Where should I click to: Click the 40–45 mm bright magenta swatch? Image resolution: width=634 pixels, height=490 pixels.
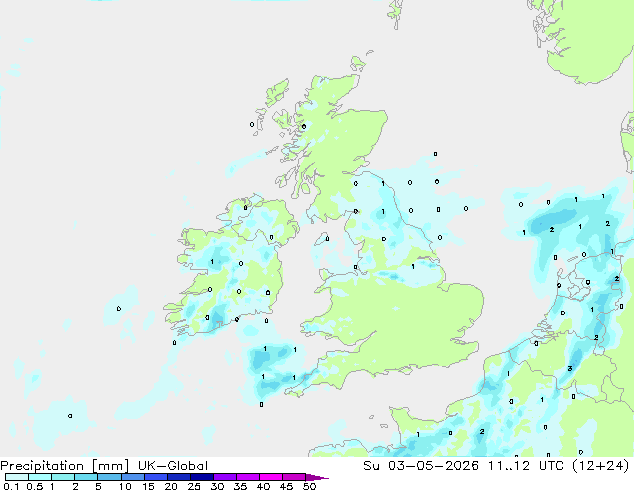click(x=271, y=477)
